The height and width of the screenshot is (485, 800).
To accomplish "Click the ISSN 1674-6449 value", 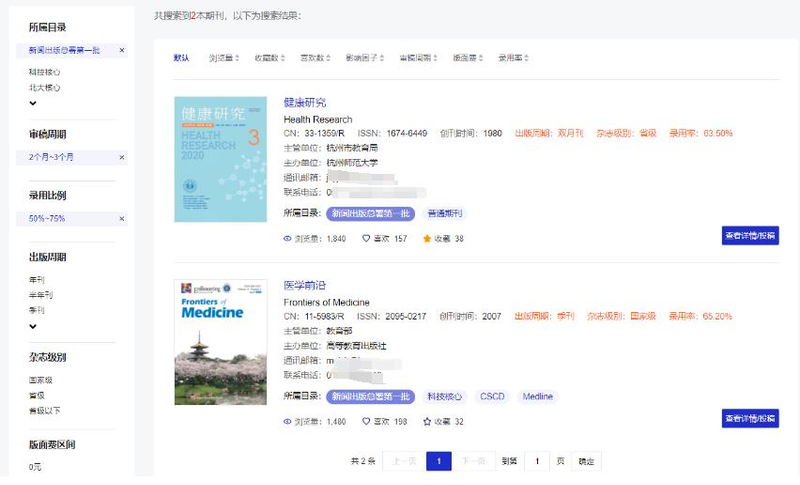I will coord(407,134).
